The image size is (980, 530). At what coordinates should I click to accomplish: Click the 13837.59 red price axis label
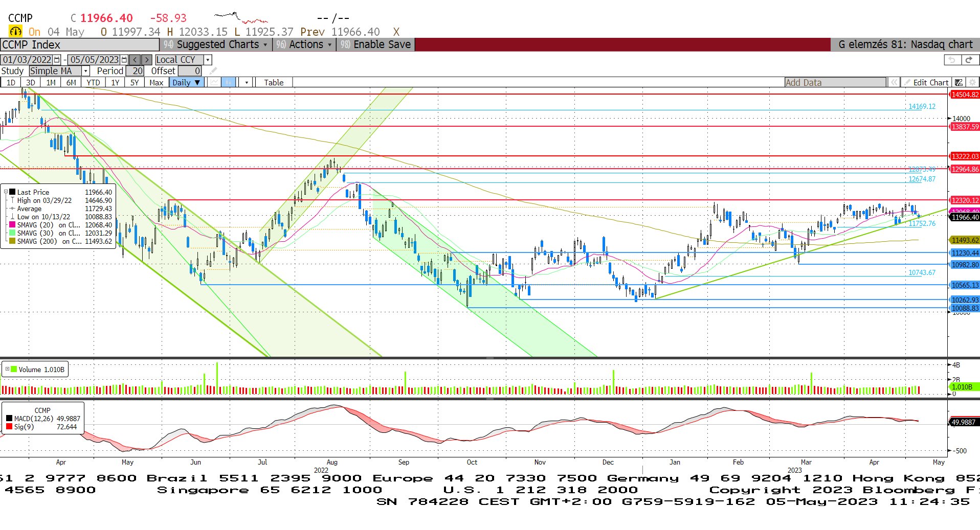pyautogui.click(x=965, y=127)
